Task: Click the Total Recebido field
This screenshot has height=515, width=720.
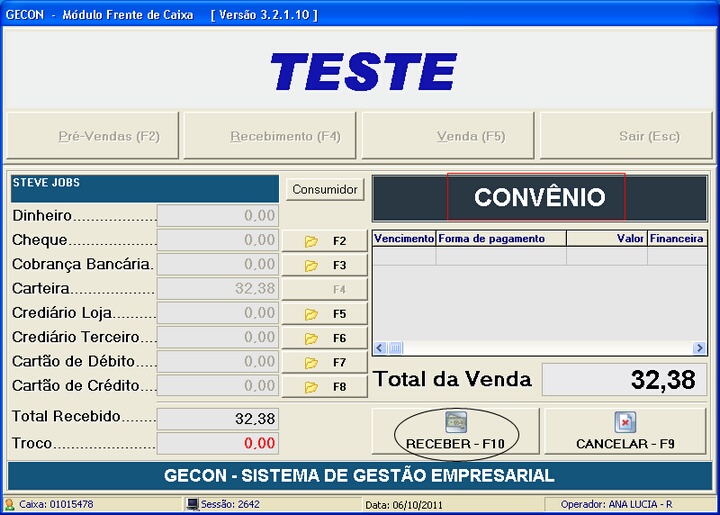Action: pyautogui.click(x=218, y=419)
